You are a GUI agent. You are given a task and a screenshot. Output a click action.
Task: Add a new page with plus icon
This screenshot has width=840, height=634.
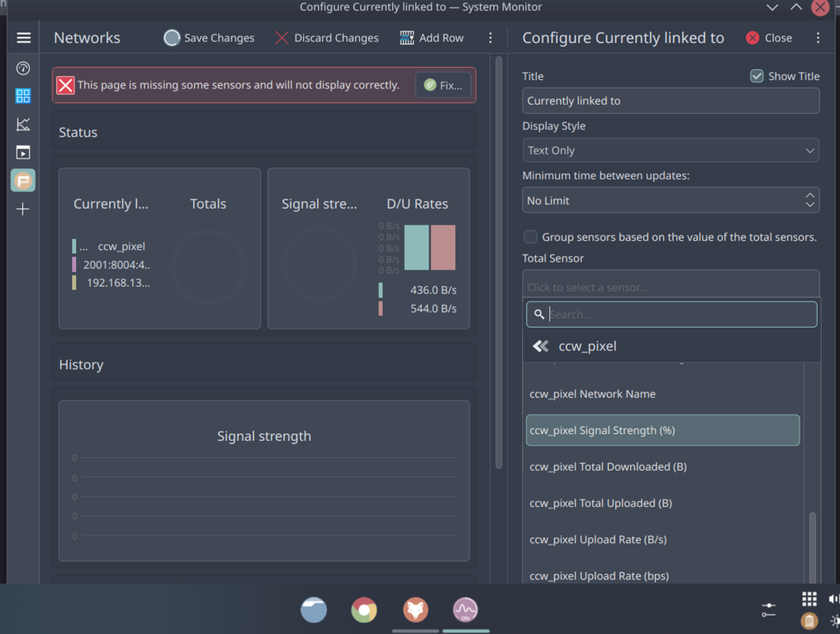(23, 210)
